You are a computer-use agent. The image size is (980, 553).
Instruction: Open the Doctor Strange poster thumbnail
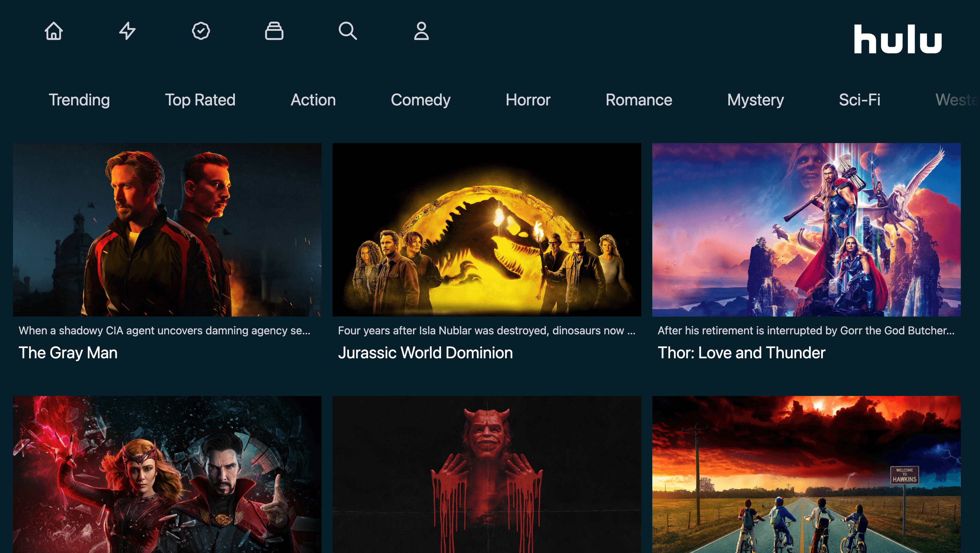(167, 474)
